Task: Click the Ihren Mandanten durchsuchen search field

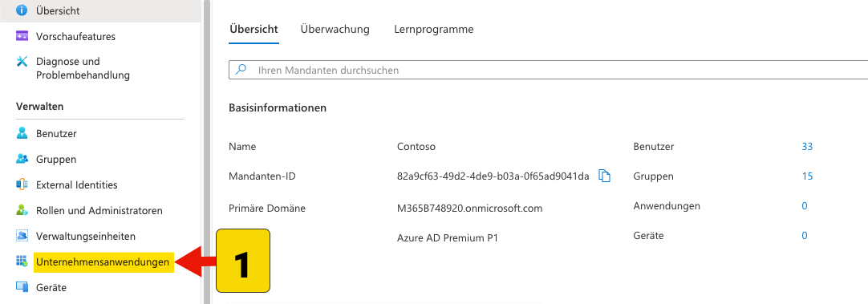Action: [x=548, y=71]
